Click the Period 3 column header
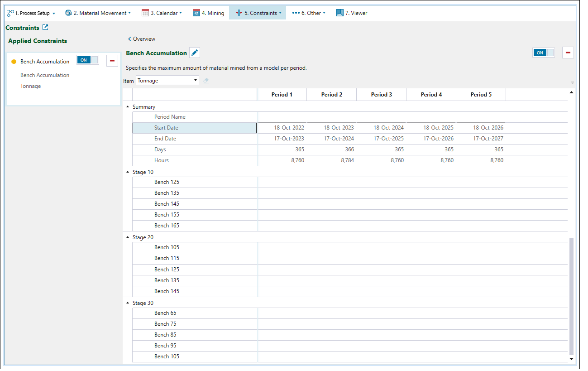 coord(381,95)
